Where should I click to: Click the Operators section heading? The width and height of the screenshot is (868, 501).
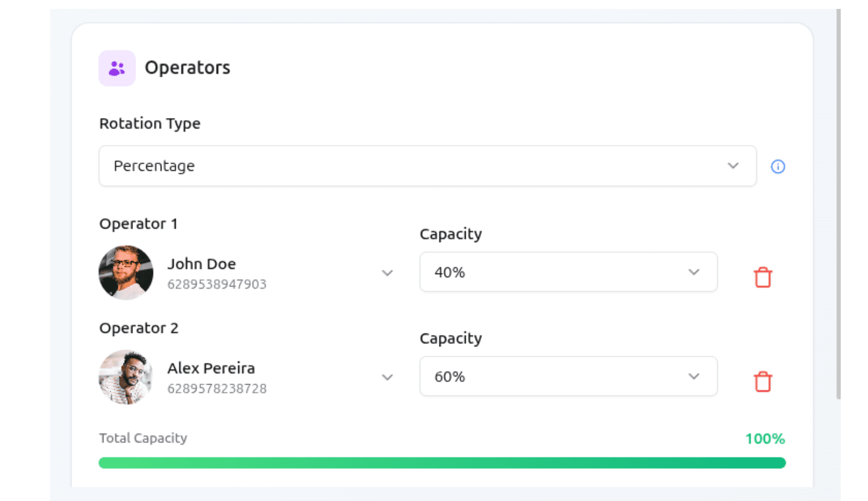click(x=187, y=68)
